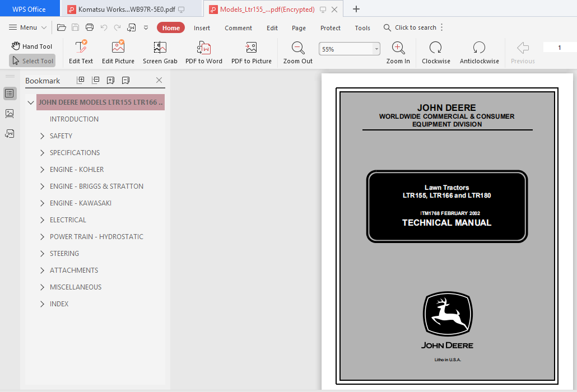Click the export-to-Word quick access icon
Screen dimensions: 577x392
pyautogui.click(x=132, y=27)
